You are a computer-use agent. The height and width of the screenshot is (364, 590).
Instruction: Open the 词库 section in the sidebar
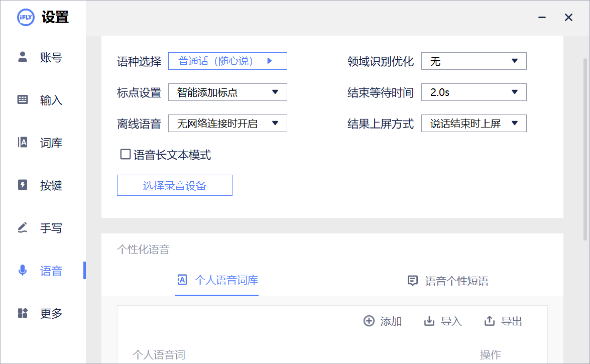pos(43,143)
